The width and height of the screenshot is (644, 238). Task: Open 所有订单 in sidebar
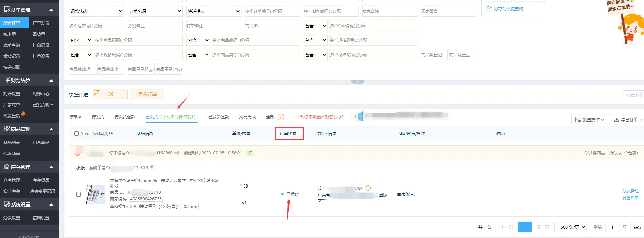click(x=14, y=23)
